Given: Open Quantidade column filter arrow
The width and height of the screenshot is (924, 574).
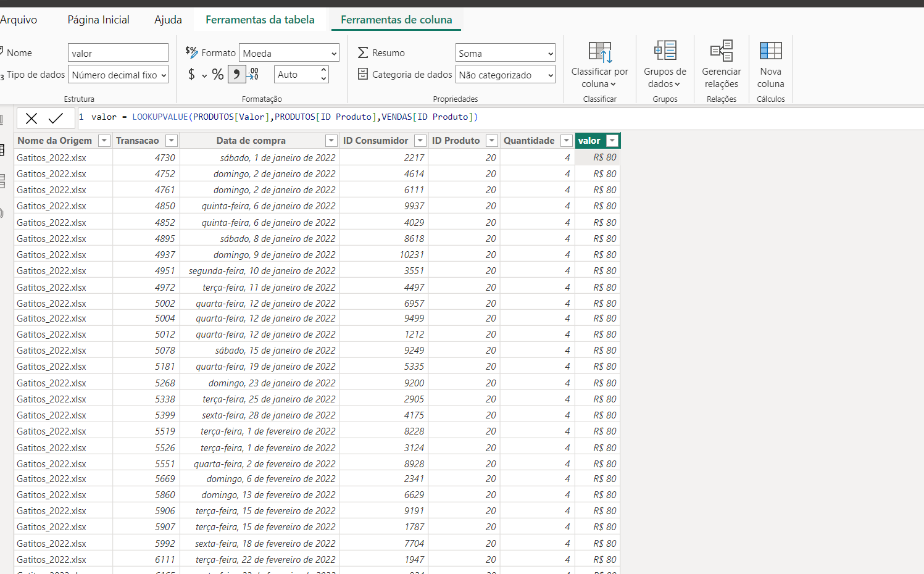Looking at the screenshot, I should [x=566, y=141].
